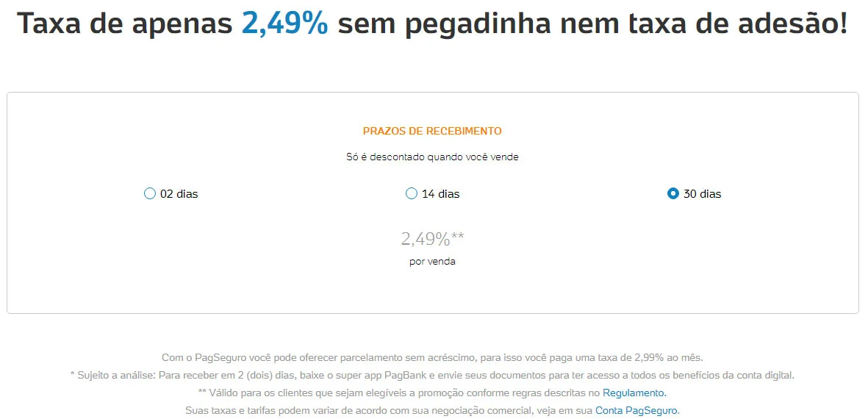
Task: Click the "02 dias" label text
Action: tap(179, 194)
